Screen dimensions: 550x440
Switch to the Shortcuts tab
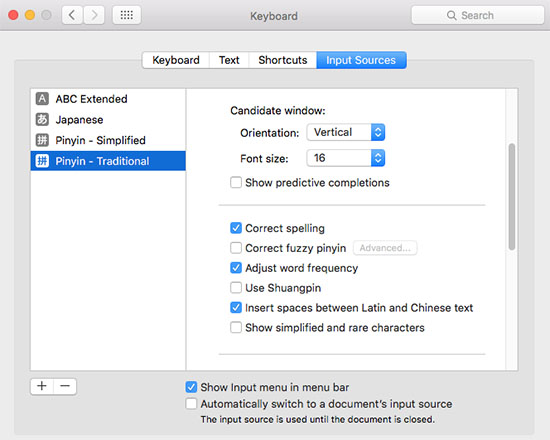point(283,60)
